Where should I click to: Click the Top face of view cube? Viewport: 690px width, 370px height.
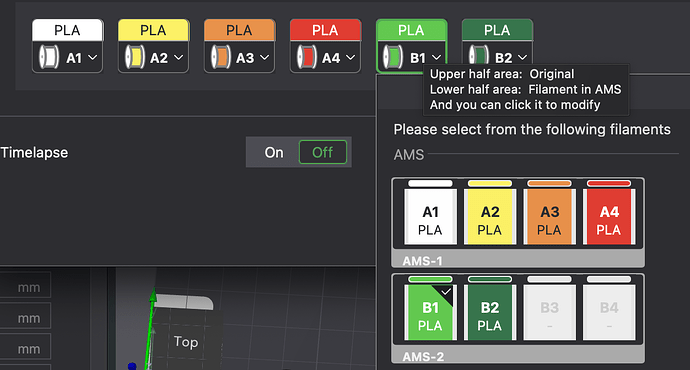tap(186, 342)
